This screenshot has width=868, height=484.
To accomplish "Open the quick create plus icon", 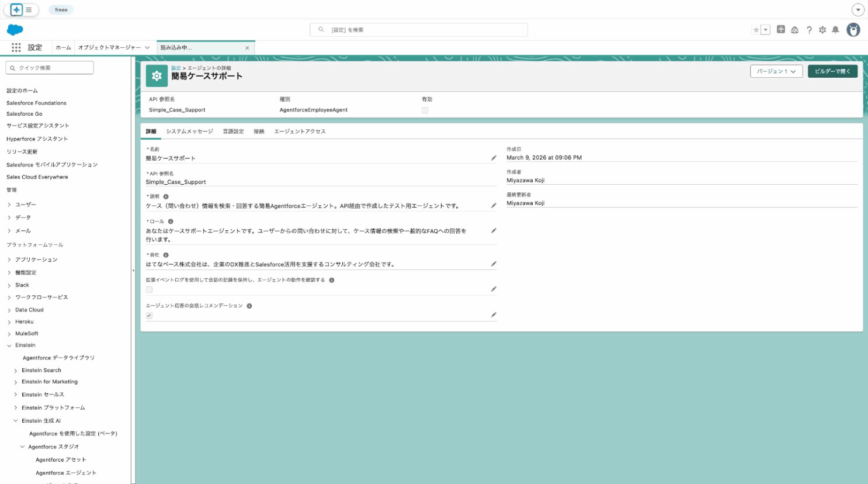I will (x=781, y=29).
